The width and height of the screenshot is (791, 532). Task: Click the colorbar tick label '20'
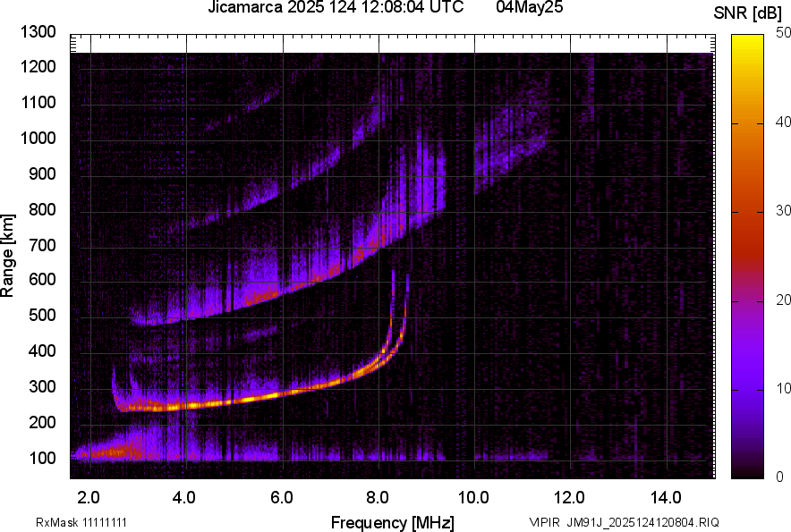pyautogui.click(x=783, y=300)
